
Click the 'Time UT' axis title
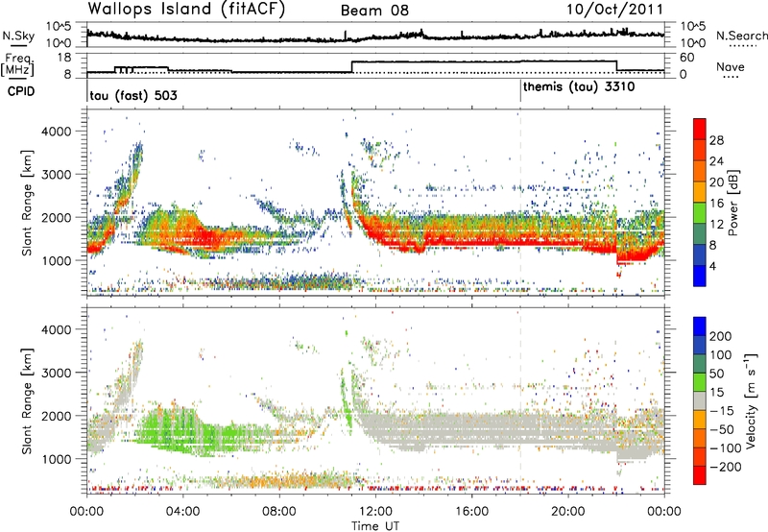pos(375,526)
